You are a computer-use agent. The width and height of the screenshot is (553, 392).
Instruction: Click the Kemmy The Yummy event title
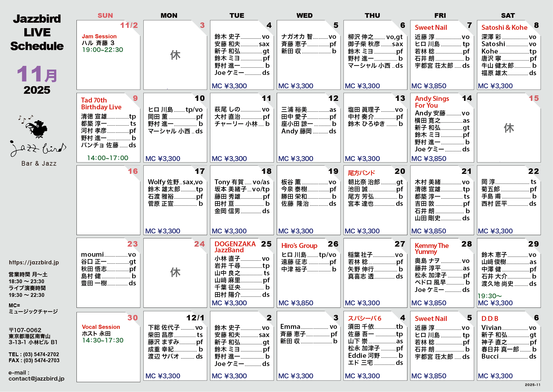431,248
